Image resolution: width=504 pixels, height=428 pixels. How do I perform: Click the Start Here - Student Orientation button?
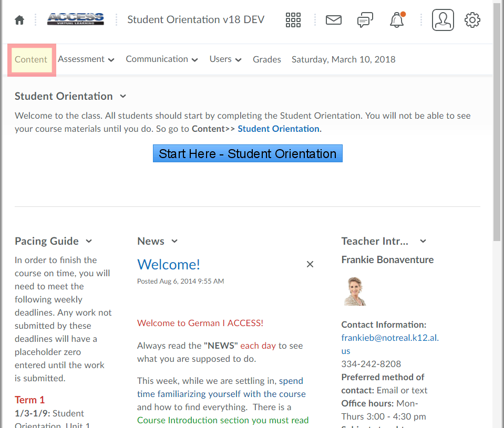(248, 153)
